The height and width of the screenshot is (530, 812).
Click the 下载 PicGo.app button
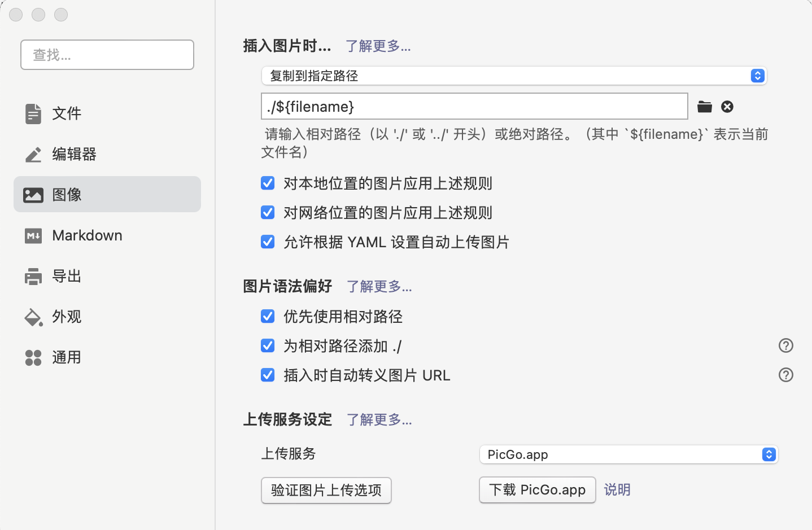pos(537,490)
